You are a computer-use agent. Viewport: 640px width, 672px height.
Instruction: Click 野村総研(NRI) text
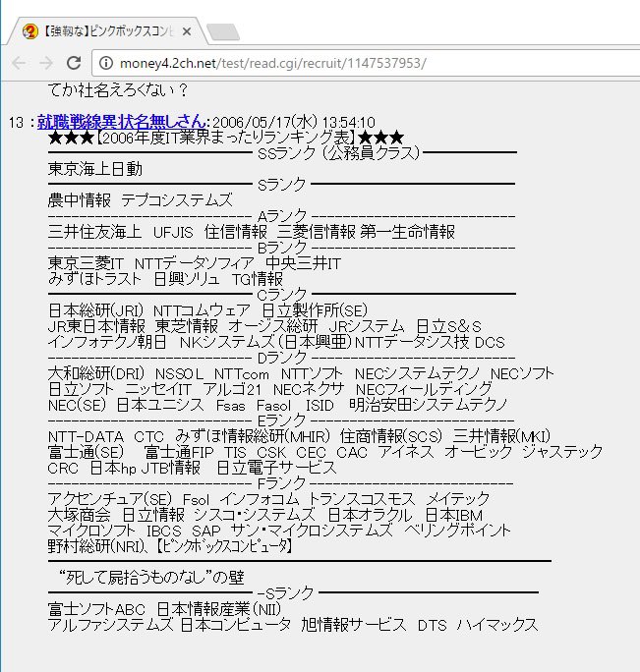pyautogui.click(x=96, y=546)
